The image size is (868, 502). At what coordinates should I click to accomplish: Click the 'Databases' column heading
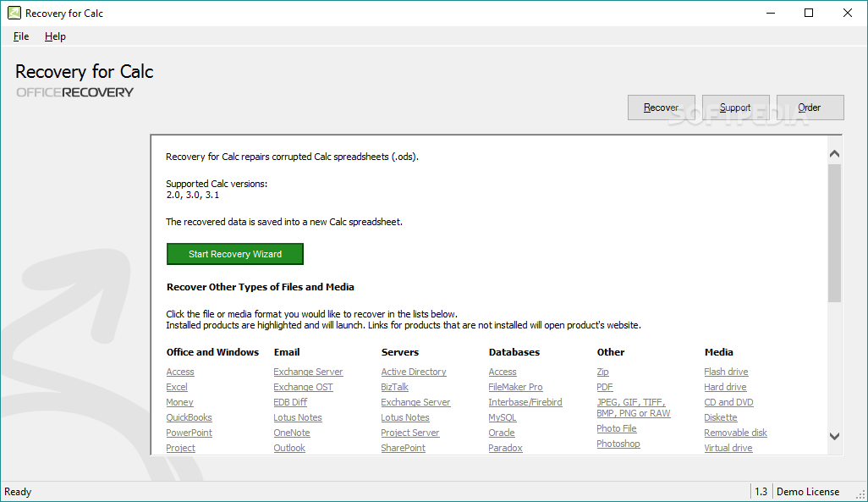click(514, 352)
